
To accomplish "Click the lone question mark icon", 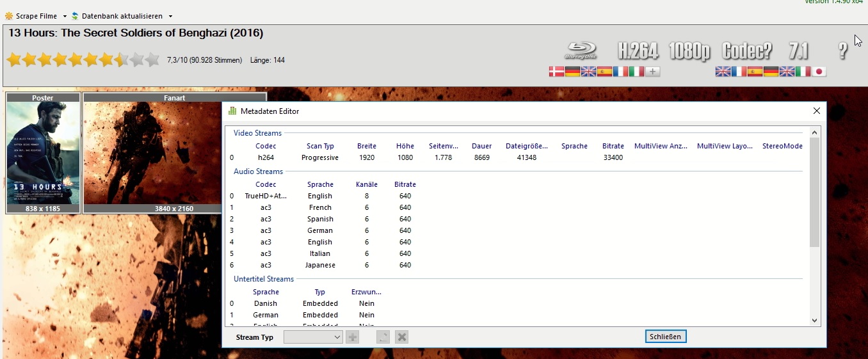I will click(842, 51).
